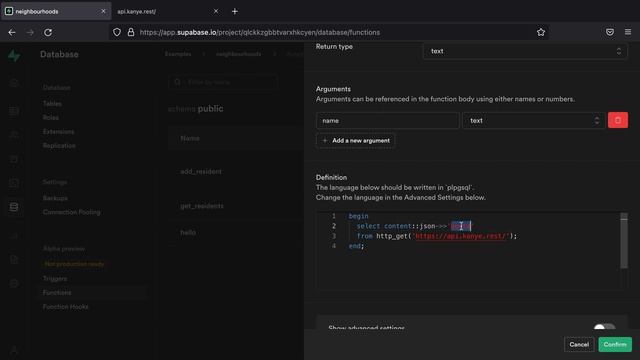Select the neighbourhoods browser tab
Viewport: 640px width, 360px height.
(56, 11)
